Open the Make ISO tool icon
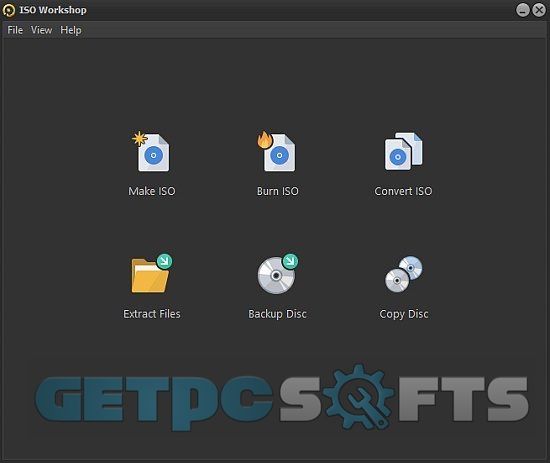550x463 pixels. 152,152
